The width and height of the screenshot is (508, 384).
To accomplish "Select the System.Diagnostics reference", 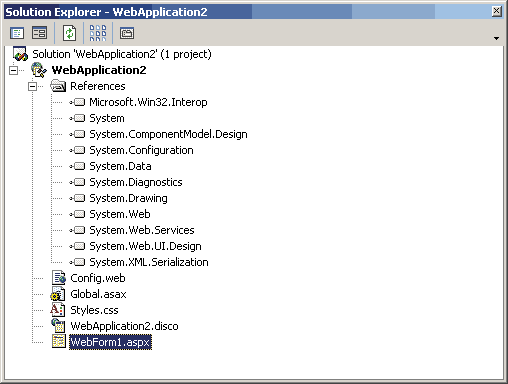I will click(136, 182).
